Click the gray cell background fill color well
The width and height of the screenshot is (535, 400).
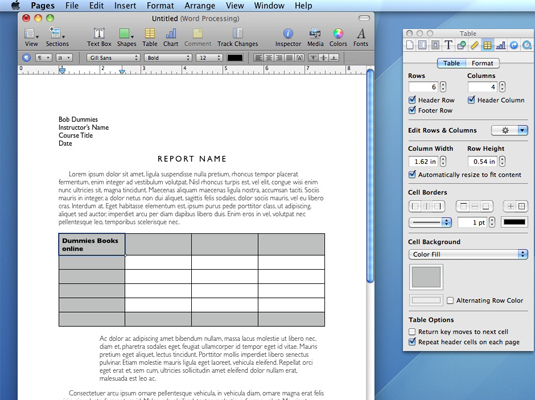click(x=426, y=277)
